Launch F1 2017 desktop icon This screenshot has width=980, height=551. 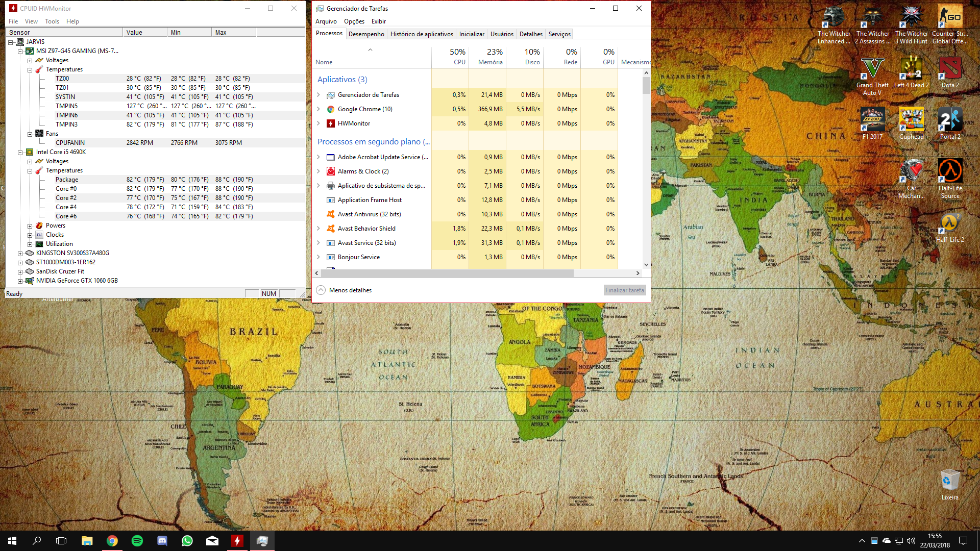pyautogui.click(x=872, y=124)
